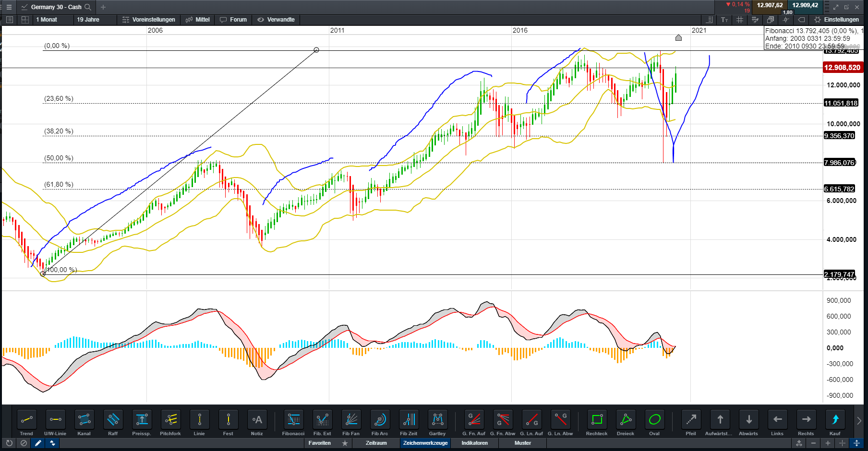The image size is (868, 451).
Task: Click the zoom-in plus control bottom right
Action: [828, 444]
